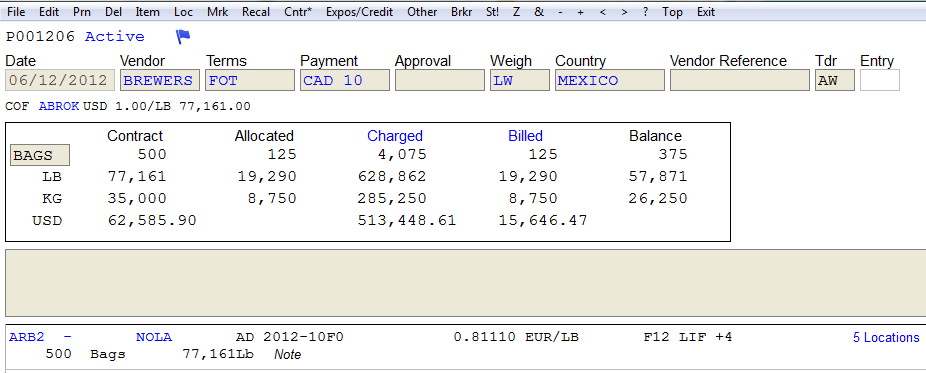Click the Top menu item
926x373 pixels.
click(672, 12)
